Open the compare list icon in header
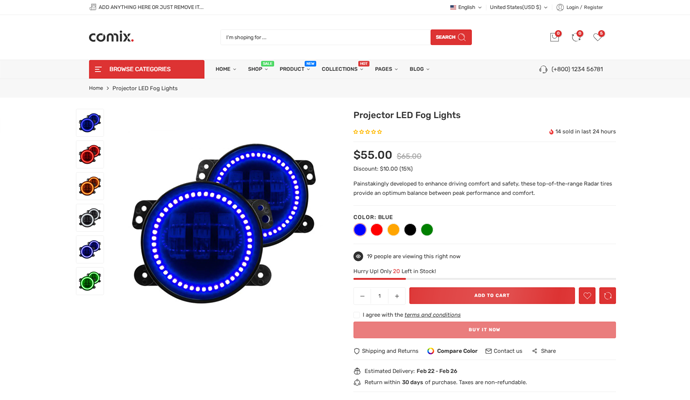Viewport: 690px width, 400px height. pos(576,37)
